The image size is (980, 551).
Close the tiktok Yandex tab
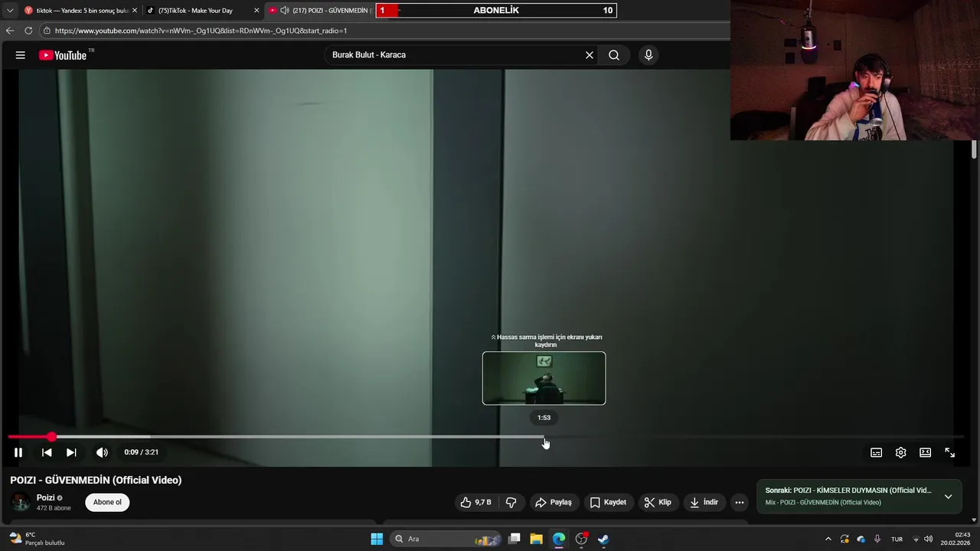point(135,11)
